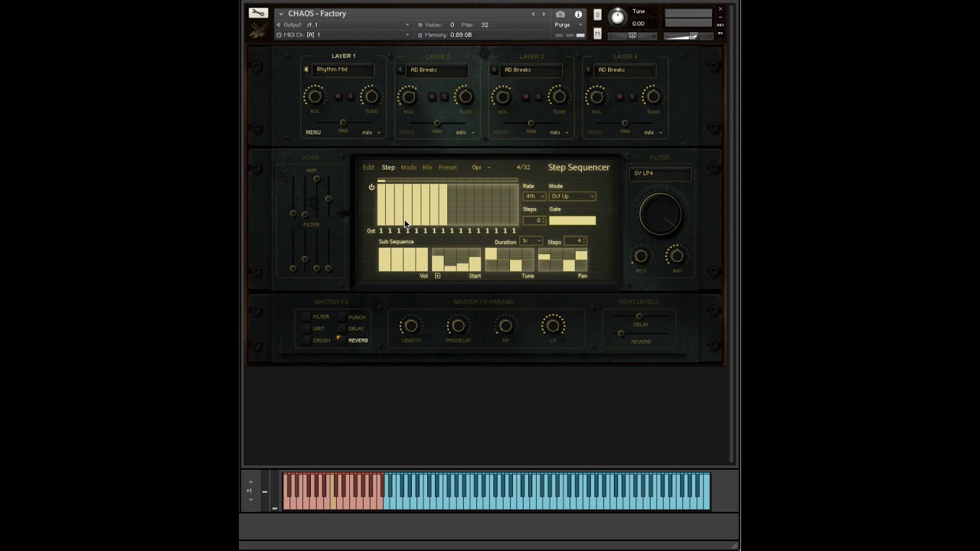Screen dimensions: 980x551
Task: Switch to the Edit tab
Action: 368,168
